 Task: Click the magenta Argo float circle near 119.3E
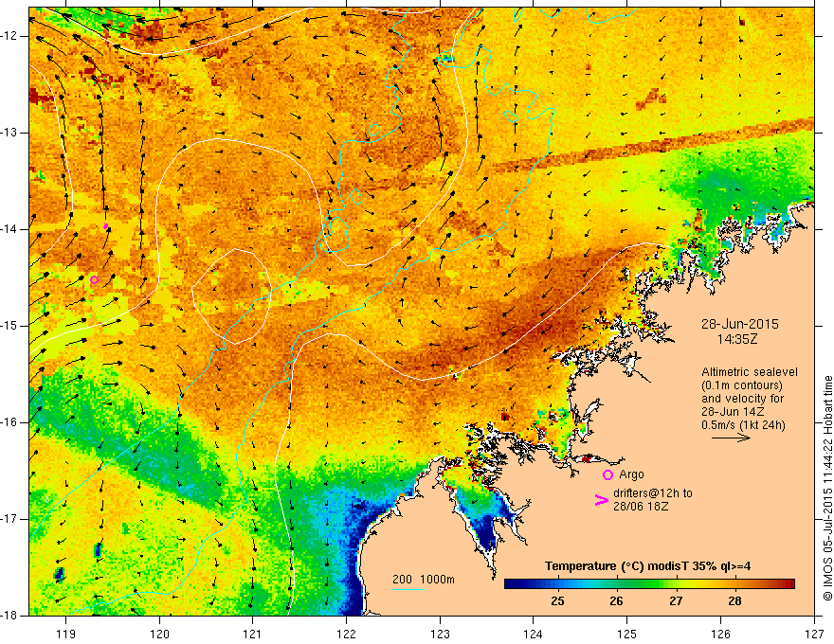(94, 280)
